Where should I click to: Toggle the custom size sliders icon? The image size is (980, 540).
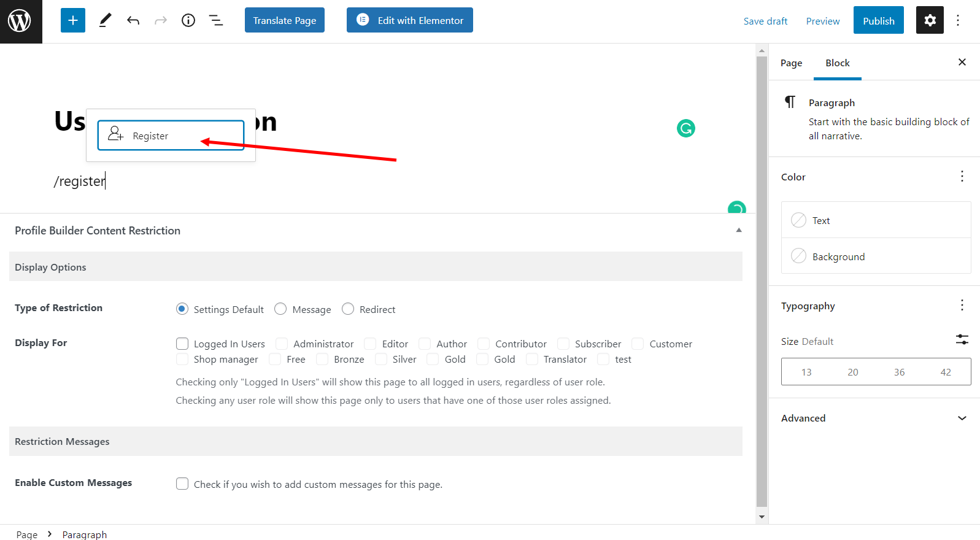point(962,339)
